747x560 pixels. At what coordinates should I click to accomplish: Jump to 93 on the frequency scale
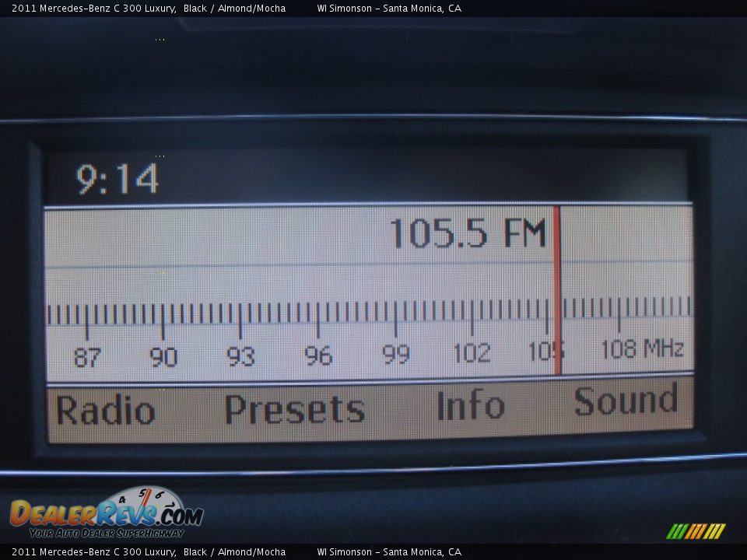point(240,356)
